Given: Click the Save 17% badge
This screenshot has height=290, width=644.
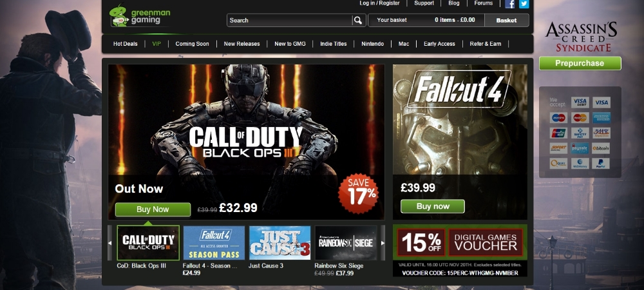Looking at the screenshot, I should (x=359, y=193).
